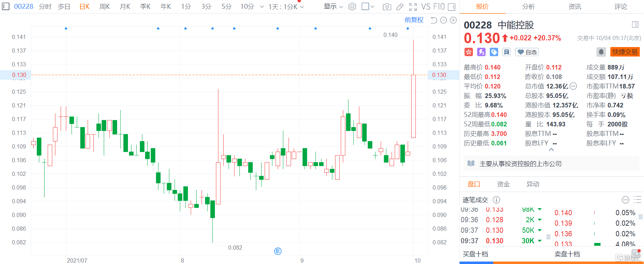Click the E event marker on chart

tap(278, 251)
